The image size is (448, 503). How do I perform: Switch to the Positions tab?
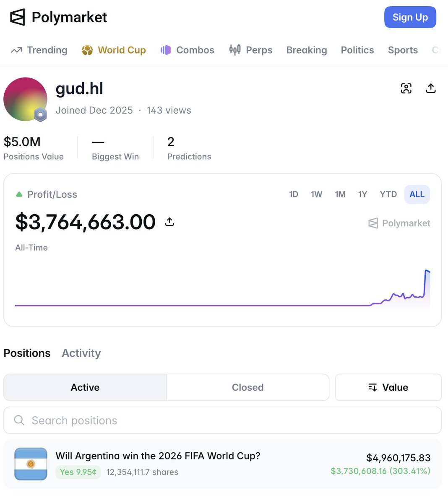(x=27, y=353)
